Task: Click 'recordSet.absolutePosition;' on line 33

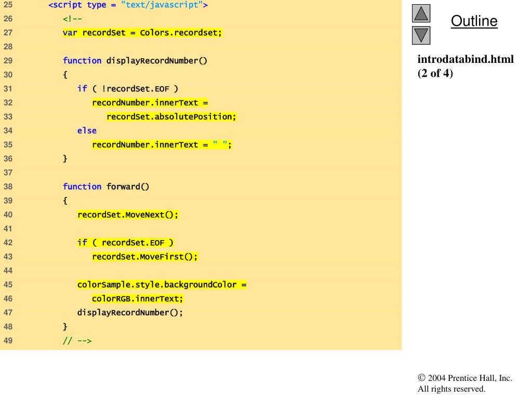Action: [x=171, y=117]
